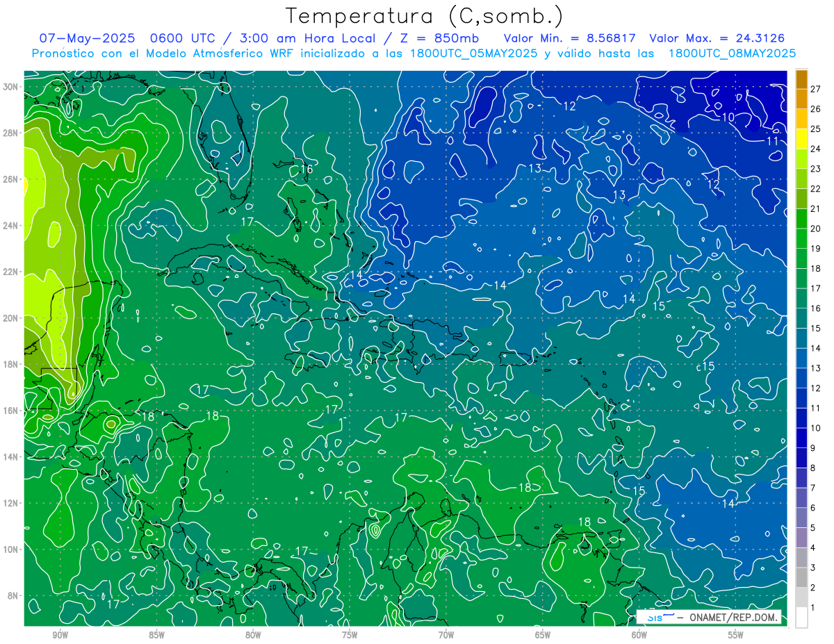Viewport: 834px width, 644px height.
Task: Click the "10N" latitude axis label
Action: click(10, 549)
